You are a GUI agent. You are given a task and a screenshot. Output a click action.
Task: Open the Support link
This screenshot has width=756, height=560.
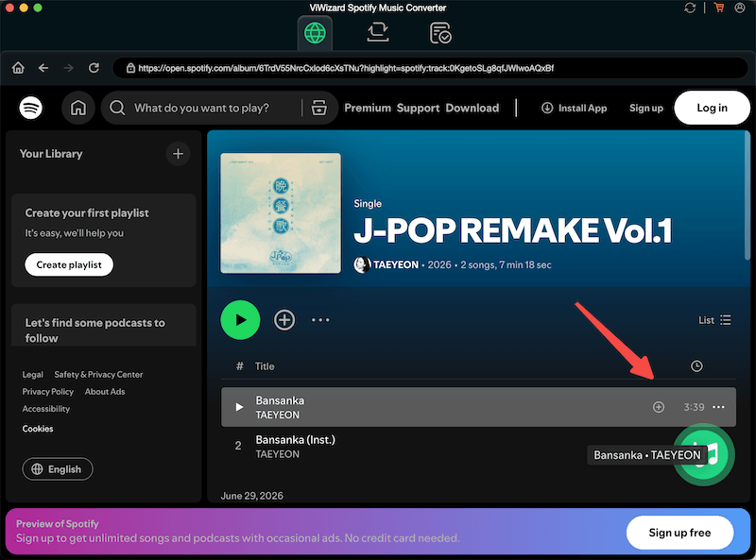coord(418,108)
